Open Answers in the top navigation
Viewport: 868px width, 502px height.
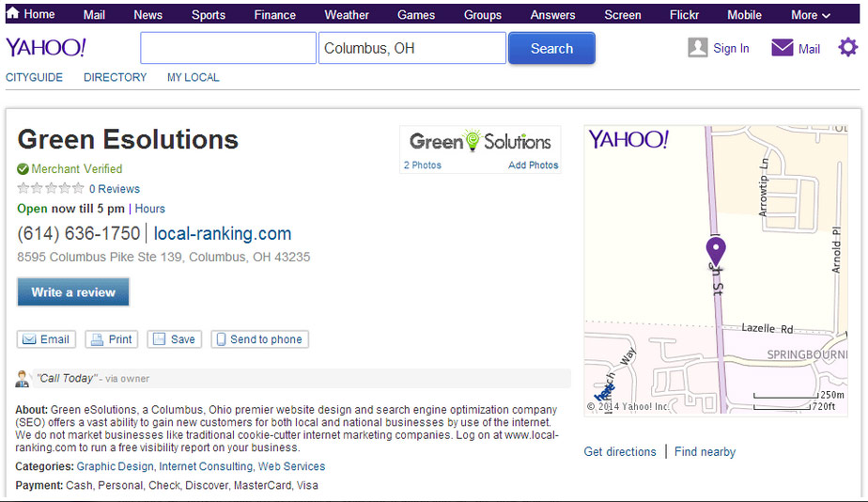point(552,15)
